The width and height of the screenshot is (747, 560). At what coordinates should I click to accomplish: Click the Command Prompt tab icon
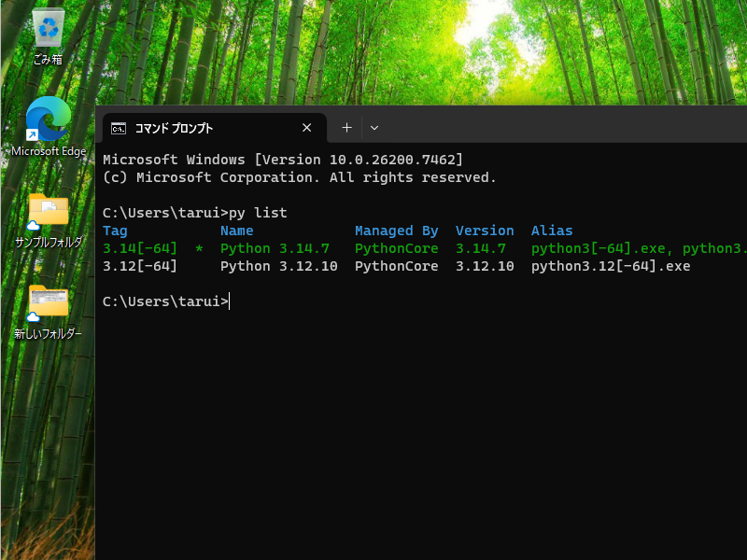pos(119,128)
